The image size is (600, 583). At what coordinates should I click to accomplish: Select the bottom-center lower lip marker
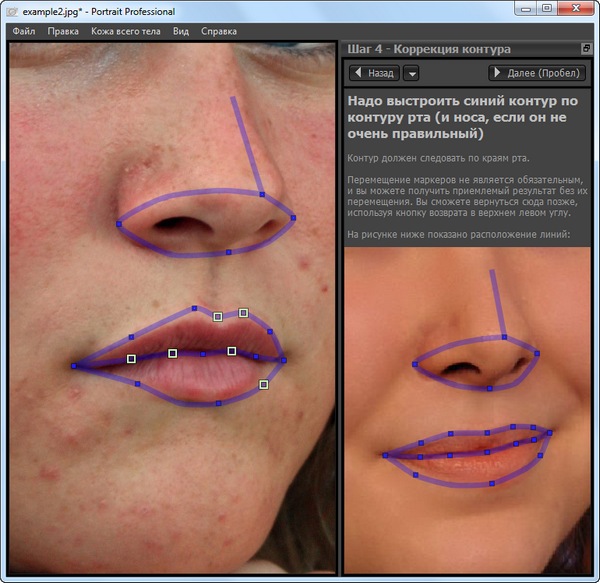coord(219,404)
